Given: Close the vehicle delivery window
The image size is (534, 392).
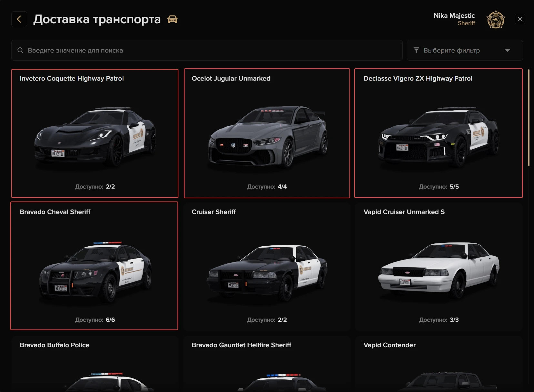Looking at the screenshot, I should [x=520, y=19].
